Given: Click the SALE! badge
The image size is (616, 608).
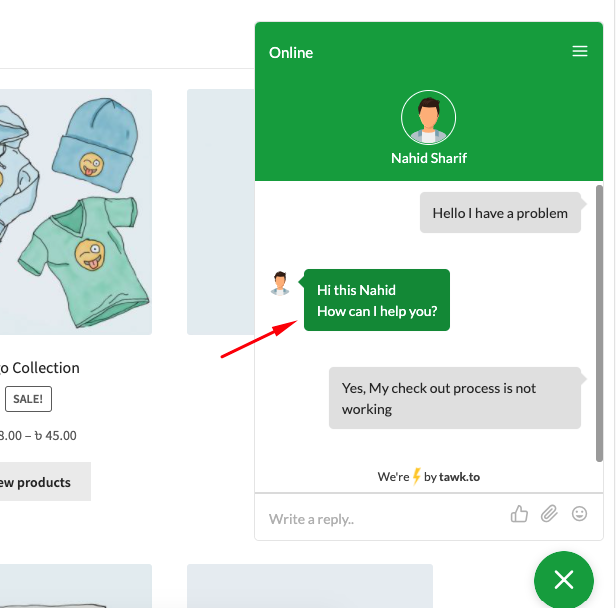Looking at the screenshot, I should pos(28,399).
